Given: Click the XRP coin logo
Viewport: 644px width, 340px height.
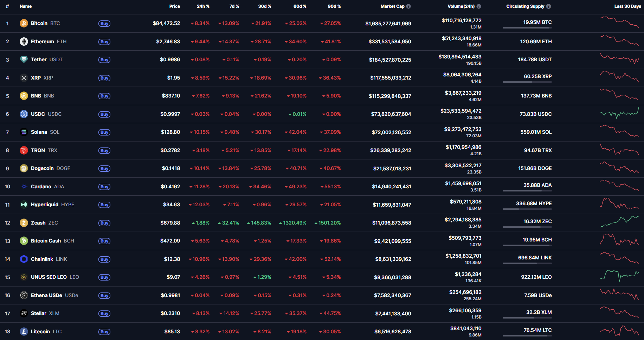Looking at the screenshot, I should pos(24,78).
